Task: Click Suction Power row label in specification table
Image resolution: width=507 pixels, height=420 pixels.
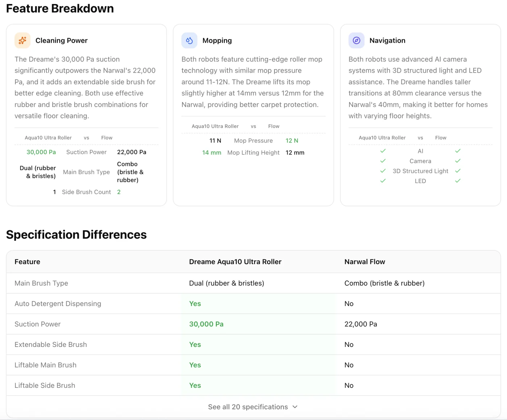Action: click(38, 324)
